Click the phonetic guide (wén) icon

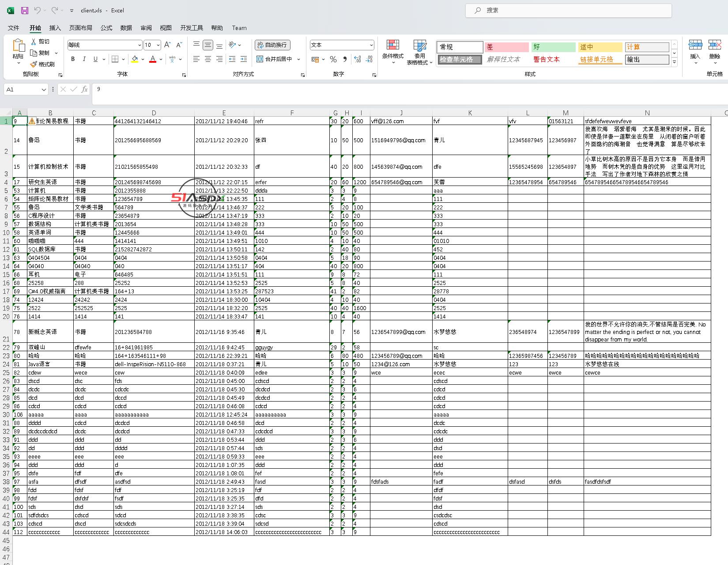172,59
